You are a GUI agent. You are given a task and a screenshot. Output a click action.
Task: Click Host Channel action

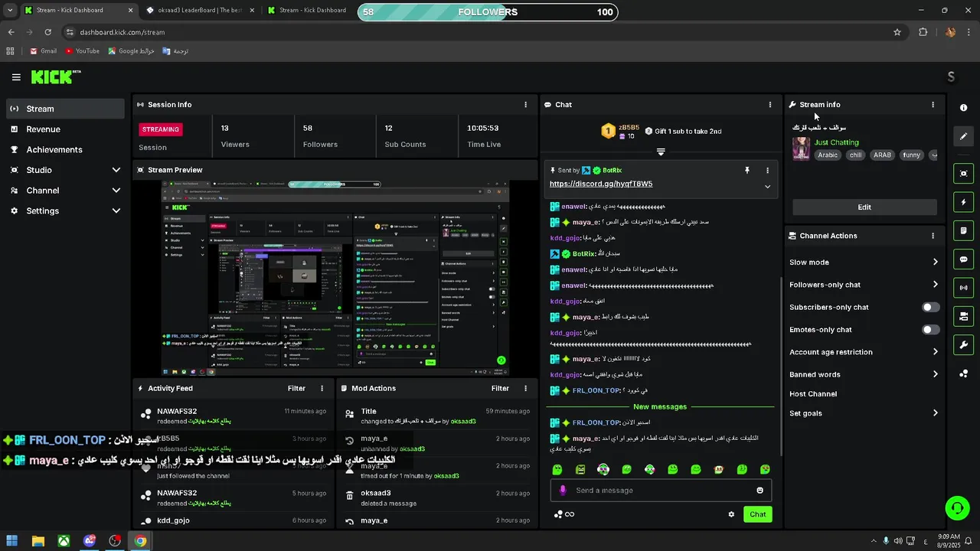point(813,394)
